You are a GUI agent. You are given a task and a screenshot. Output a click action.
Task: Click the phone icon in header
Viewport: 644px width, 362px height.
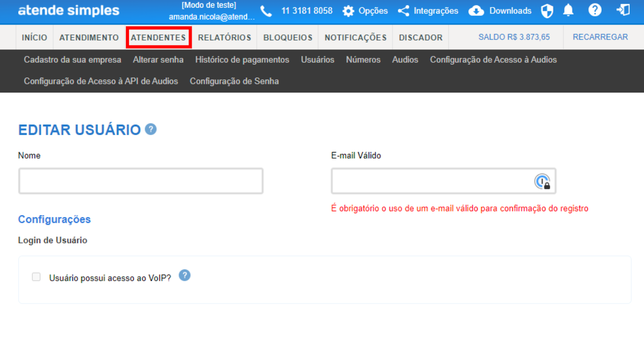tap(266, 11)
